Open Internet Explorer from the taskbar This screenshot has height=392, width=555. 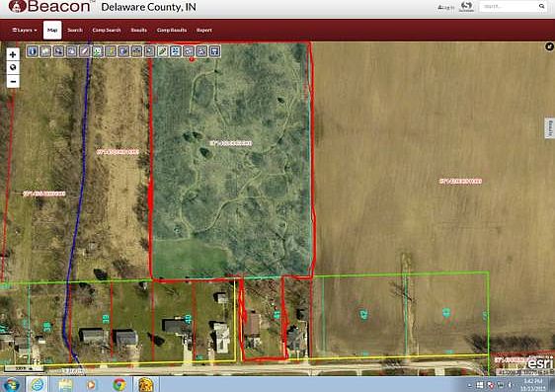(38, 384)
